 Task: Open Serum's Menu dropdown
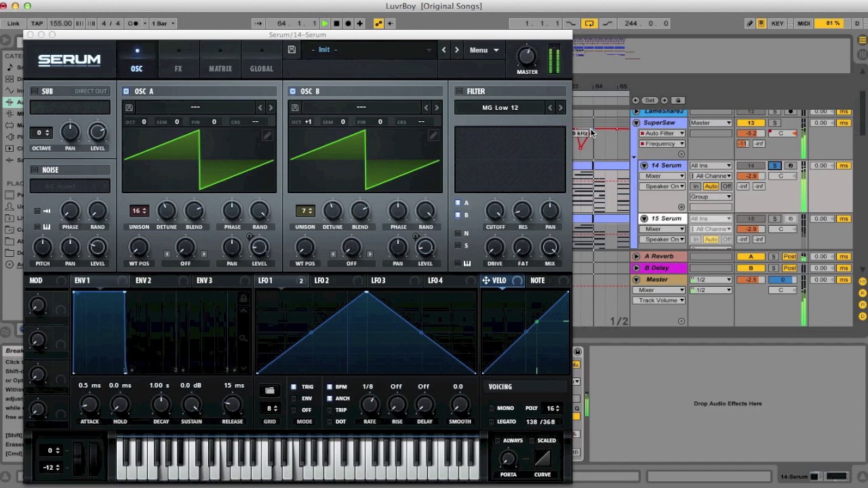[484, 49]
